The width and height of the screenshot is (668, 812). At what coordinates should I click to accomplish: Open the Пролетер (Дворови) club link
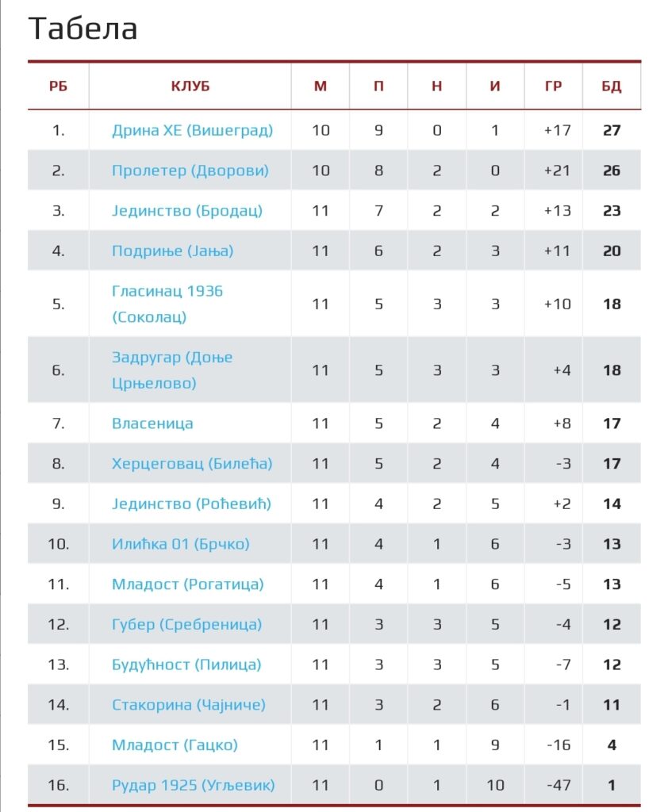click(190, 170)
